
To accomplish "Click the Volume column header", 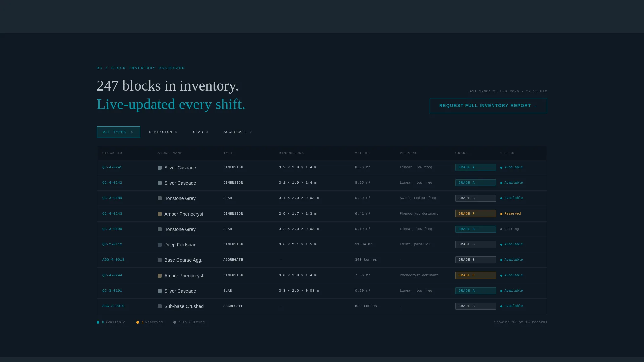I will (x=362, y=153).
